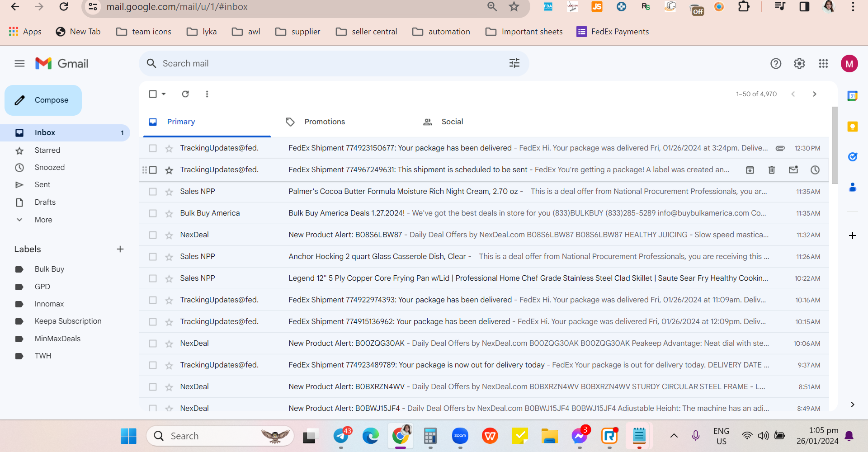Click the browser address bar URL
The height and width of the screenshot is (452, 868).
tap(177, 7)
